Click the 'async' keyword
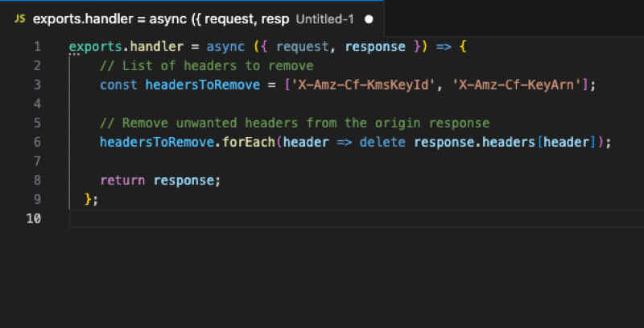Screen dimensions: 644x328 coord(225,47)
